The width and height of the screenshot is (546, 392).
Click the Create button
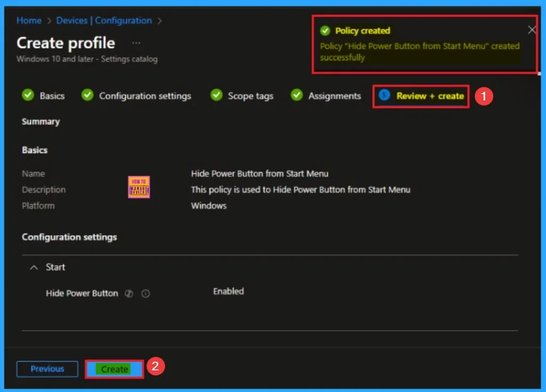(x=115, y=369)
